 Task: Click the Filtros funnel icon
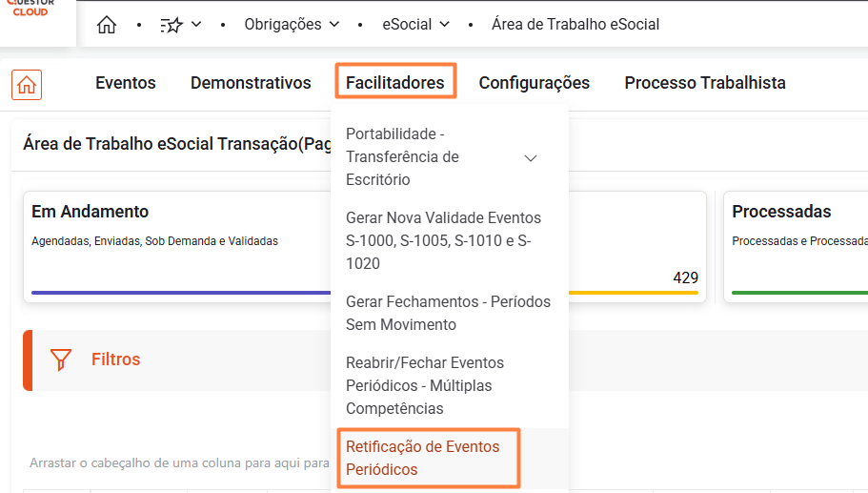[61, 359]
